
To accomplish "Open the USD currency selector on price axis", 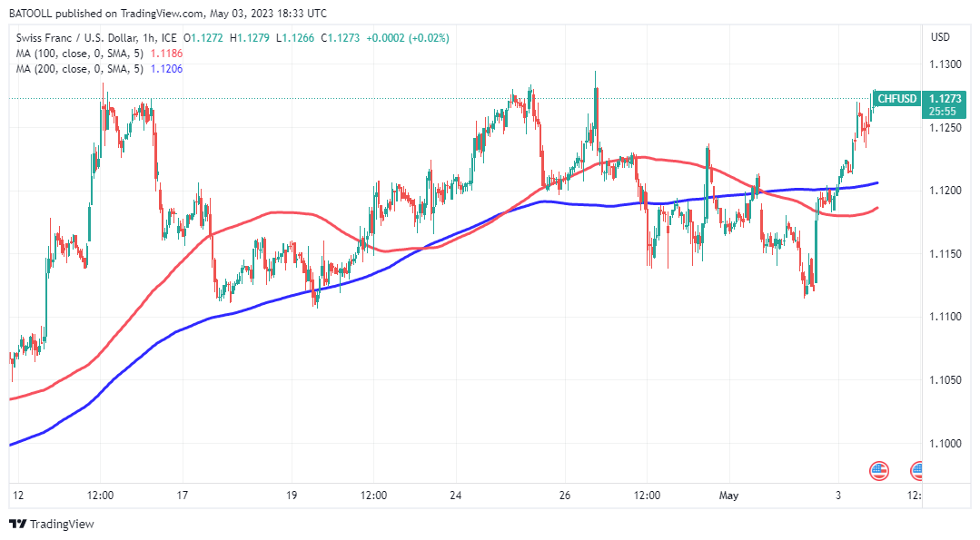I will [x=940, y=37].
